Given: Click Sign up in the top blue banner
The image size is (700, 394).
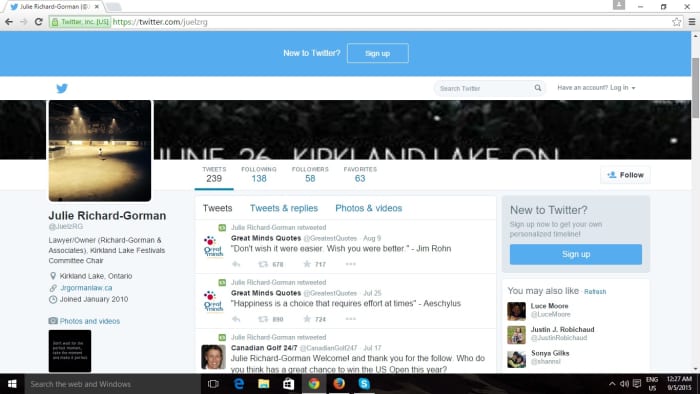Looking at the screenshot, I should pyautogui.click(x=378, y=53).
